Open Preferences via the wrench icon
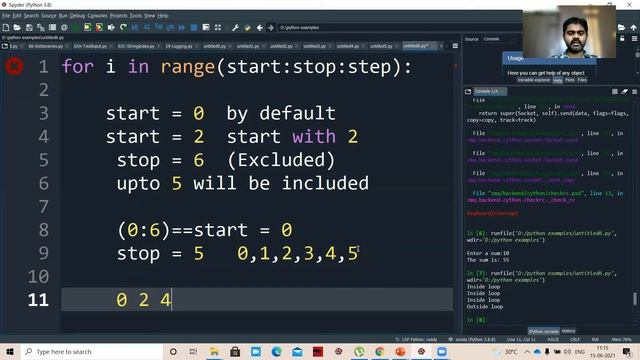The image size is (640, 360). pyautogui.click(x=236, y=27)
